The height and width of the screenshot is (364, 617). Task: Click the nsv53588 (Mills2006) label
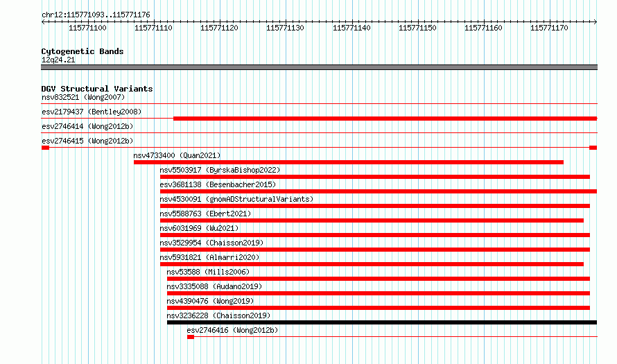tap(208, 272)
